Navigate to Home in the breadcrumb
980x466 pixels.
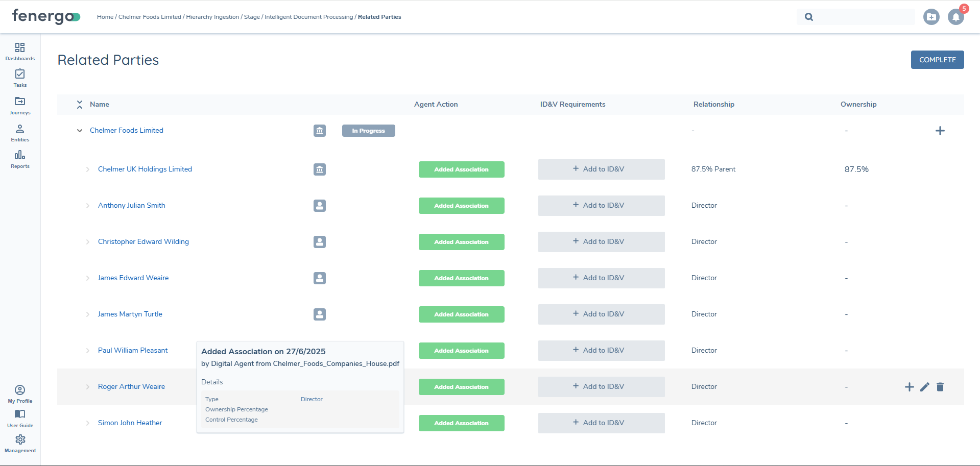(105, 17)
